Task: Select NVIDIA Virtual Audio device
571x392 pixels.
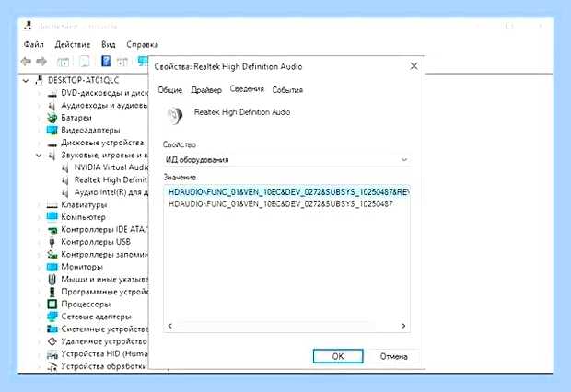Action: tap(111, 167)
